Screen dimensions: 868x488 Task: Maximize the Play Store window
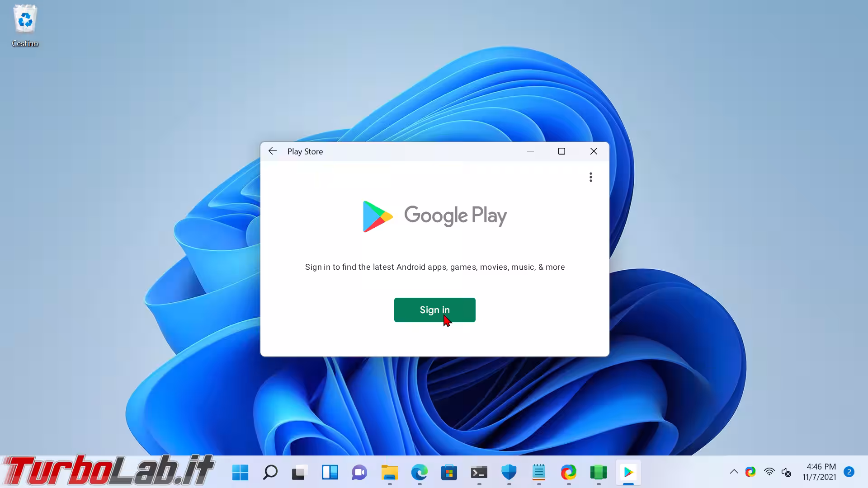click(x=561, y=151)
